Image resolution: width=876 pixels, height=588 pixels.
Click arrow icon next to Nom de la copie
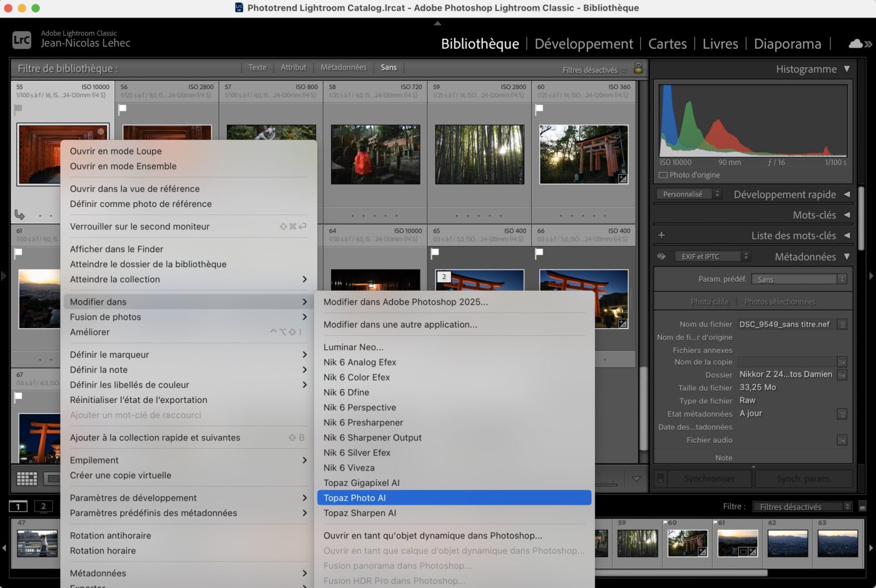click(842, 362)
